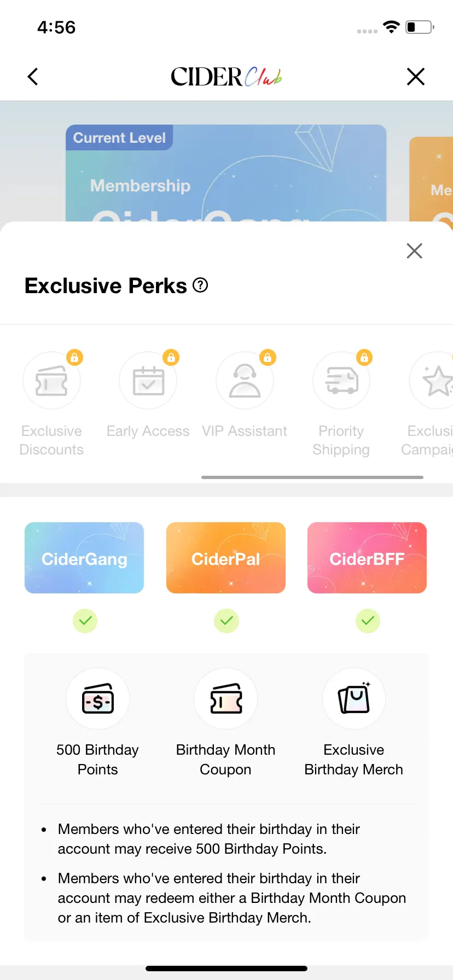453x980 pixels.
Task: Select the CiderBFF level card
Action: [367, 558]
